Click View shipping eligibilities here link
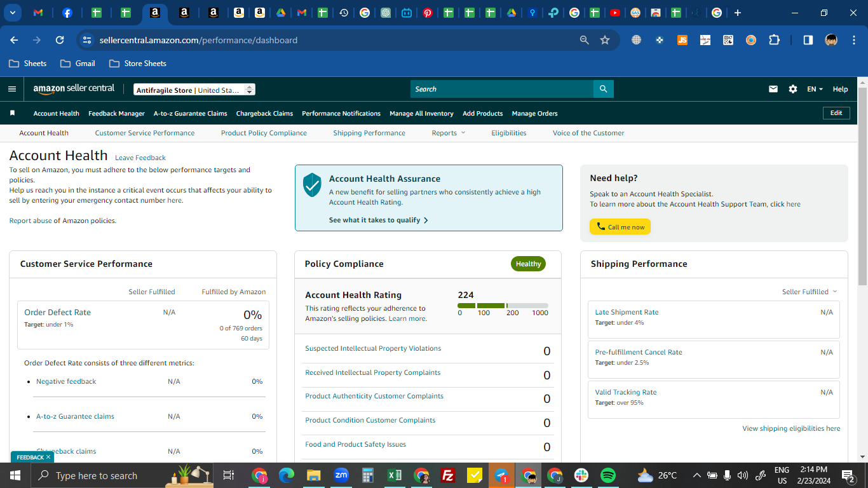This screenshot has height=488, width=868. point(791,428)
